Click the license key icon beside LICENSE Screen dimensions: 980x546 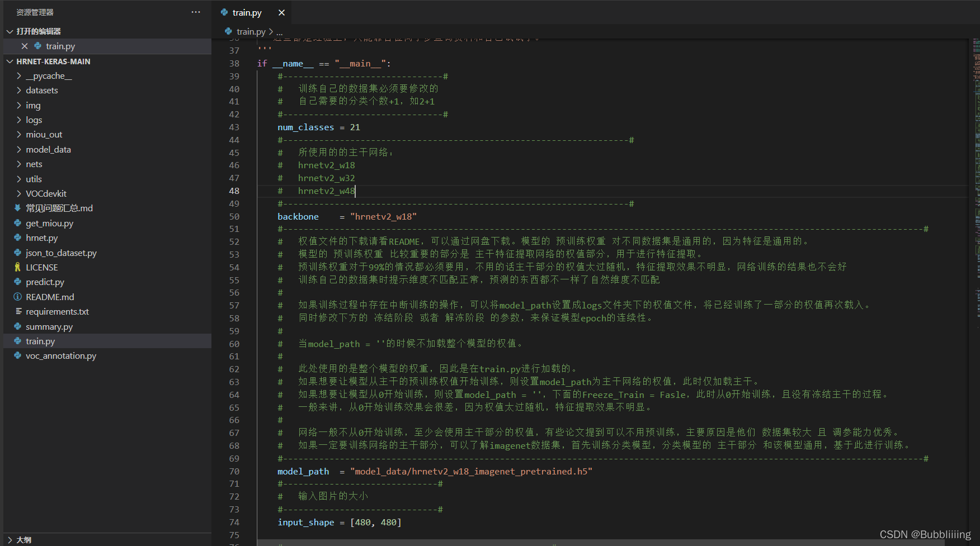pyautogui.click(x=18, y=267)
